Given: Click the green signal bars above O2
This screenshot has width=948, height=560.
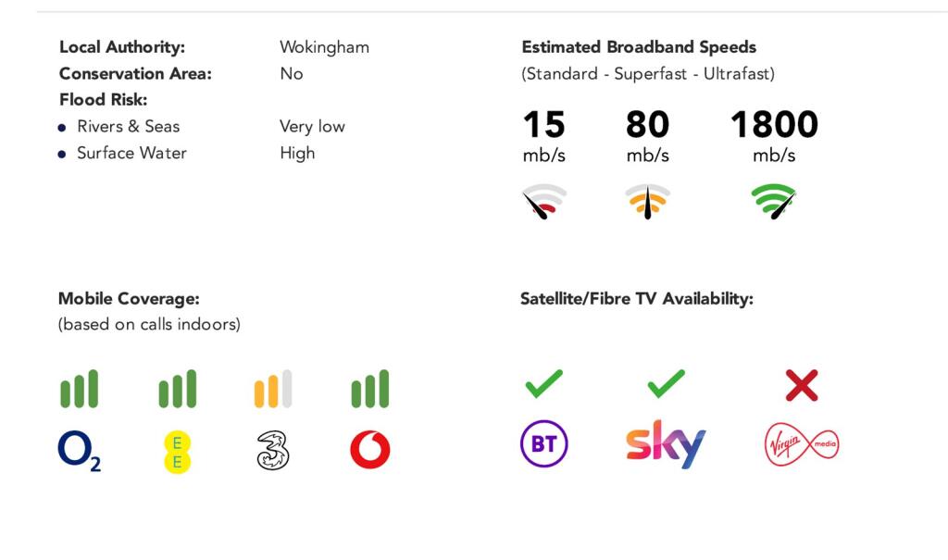Looking at the screenshot, I should [x=80, y=390].
